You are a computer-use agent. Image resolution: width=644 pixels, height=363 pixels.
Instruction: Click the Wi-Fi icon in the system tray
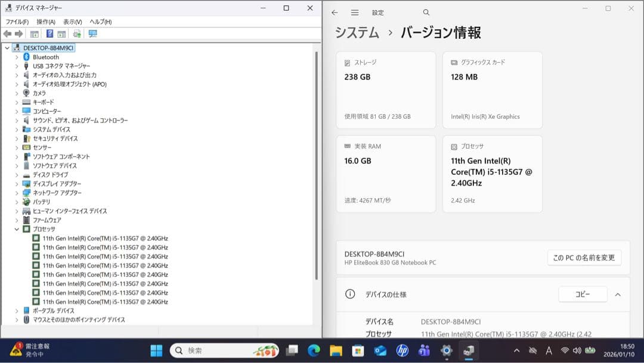click(x=565, y=352)
